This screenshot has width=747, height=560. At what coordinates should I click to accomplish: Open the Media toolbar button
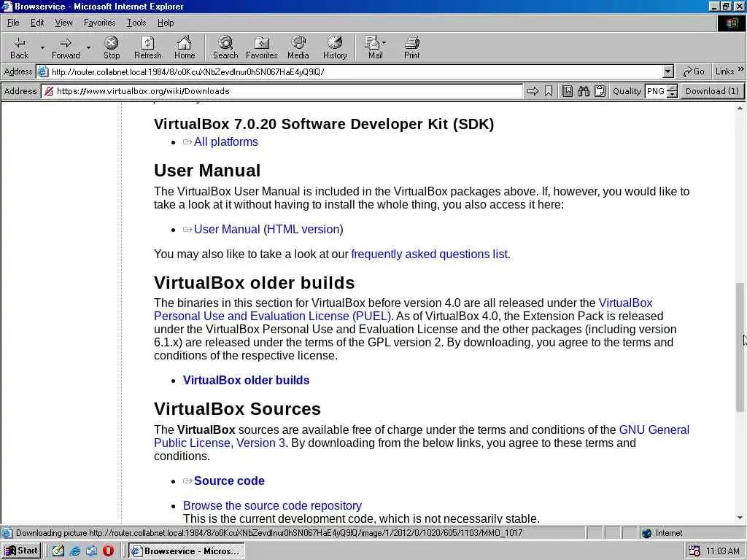point(298,47)
